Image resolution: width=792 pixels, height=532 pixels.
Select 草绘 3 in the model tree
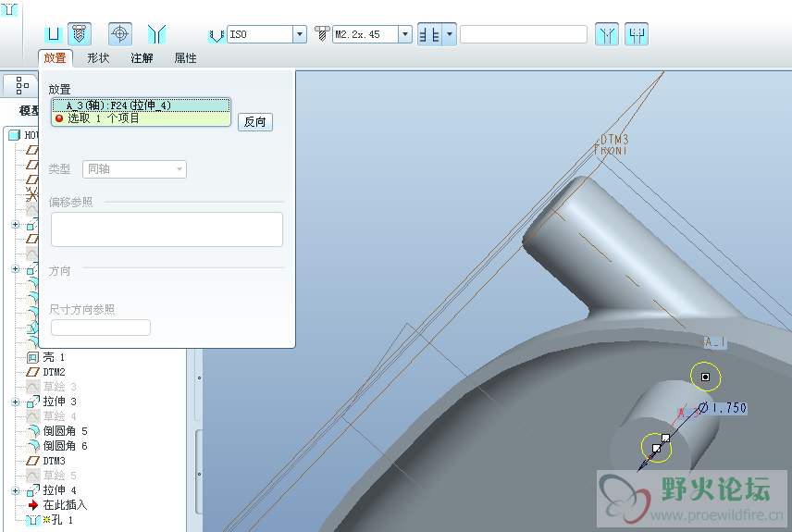(59, 387)
